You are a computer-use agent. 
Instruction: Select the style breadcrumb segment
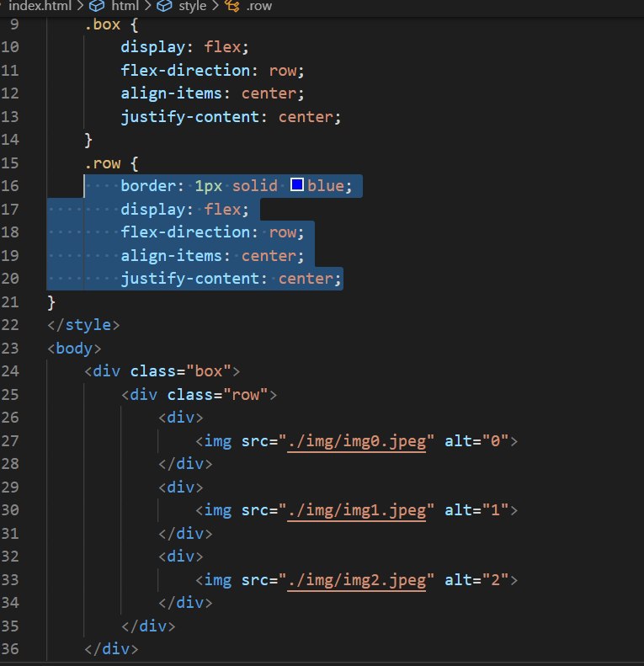coord(192,6)
